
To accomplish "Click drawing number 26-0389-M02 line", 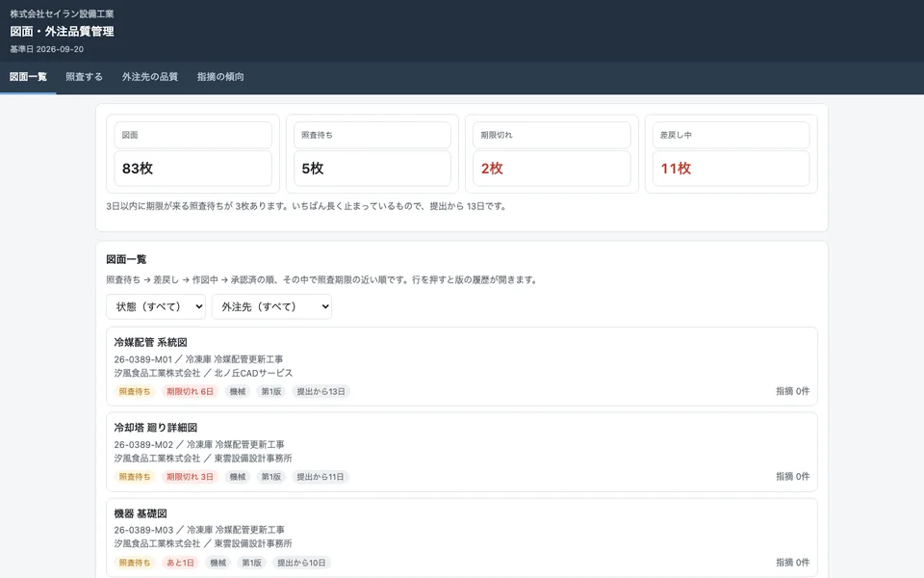I will click(199, 445).
